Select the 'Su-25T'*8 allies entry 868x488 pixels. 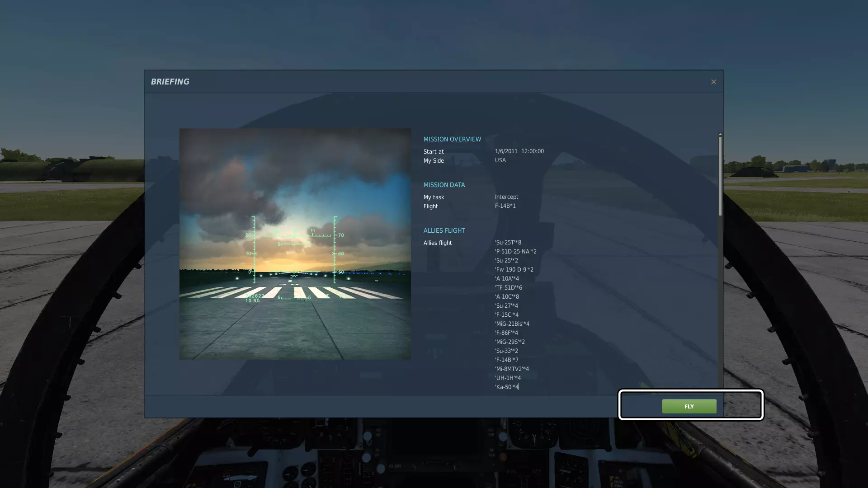(508, 243)
